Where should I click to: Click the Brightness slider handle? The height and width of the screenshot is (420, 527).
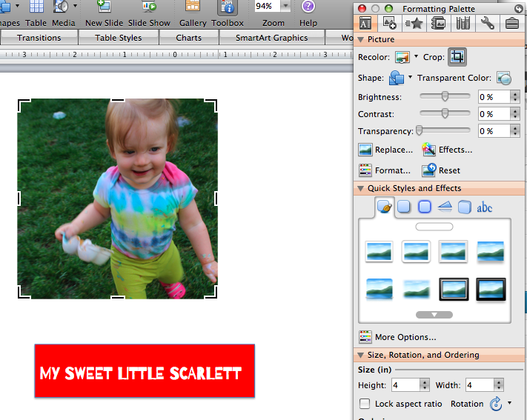[x=445, y=96]
